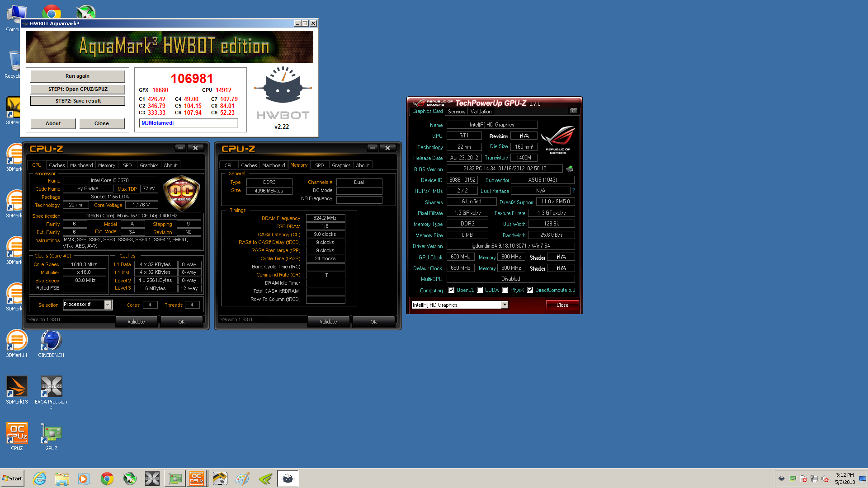Click STEP1: Open CPUZ/GPUZ button

(78, 89)
